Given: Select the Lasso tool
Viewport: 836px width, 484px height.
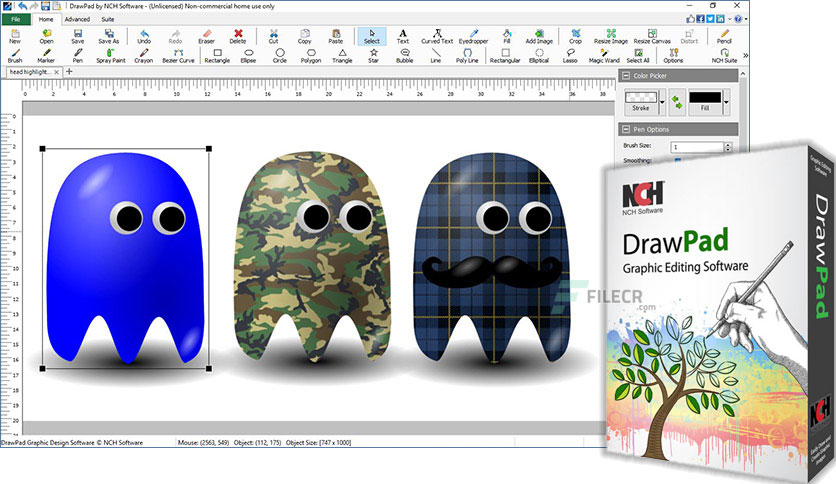Looking at the screenshot, I should coord(570,56).
